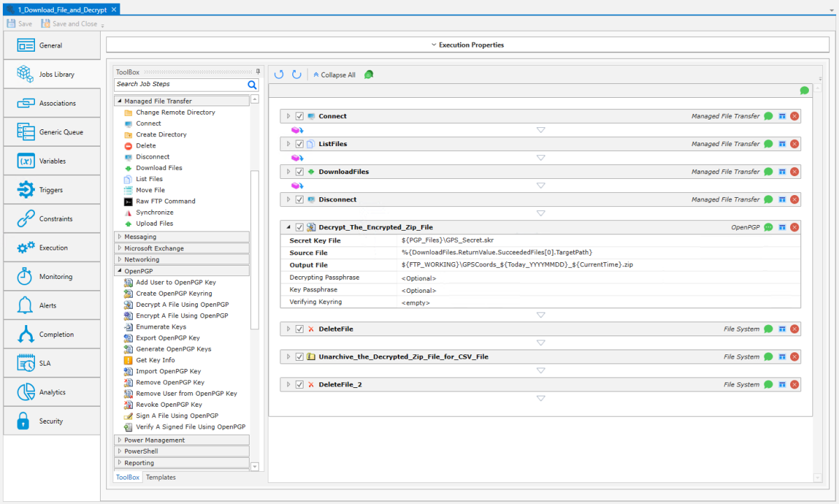Click the undo arrow icon in the workflow toolbar
Image resolution: width=839 pixels, height=504 pixels.
click(x=279, y=74)
